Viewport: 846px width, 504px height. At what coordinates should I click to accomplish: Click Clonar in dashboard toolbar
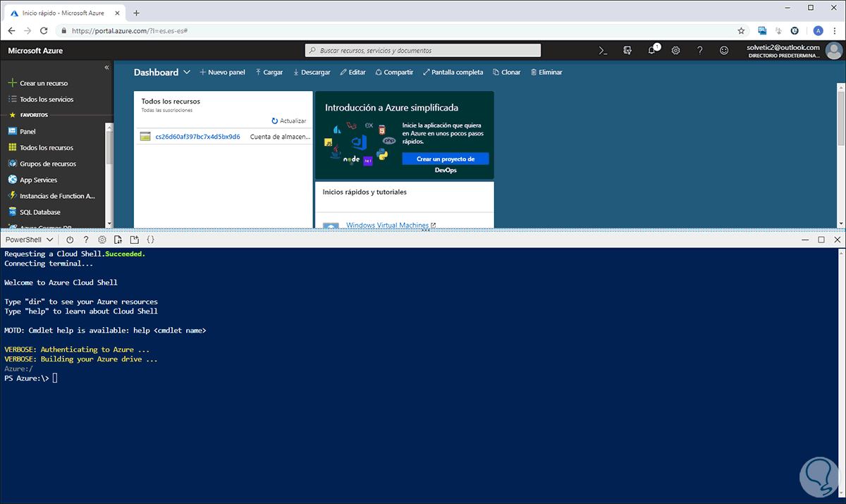click(x=506, y=73)
